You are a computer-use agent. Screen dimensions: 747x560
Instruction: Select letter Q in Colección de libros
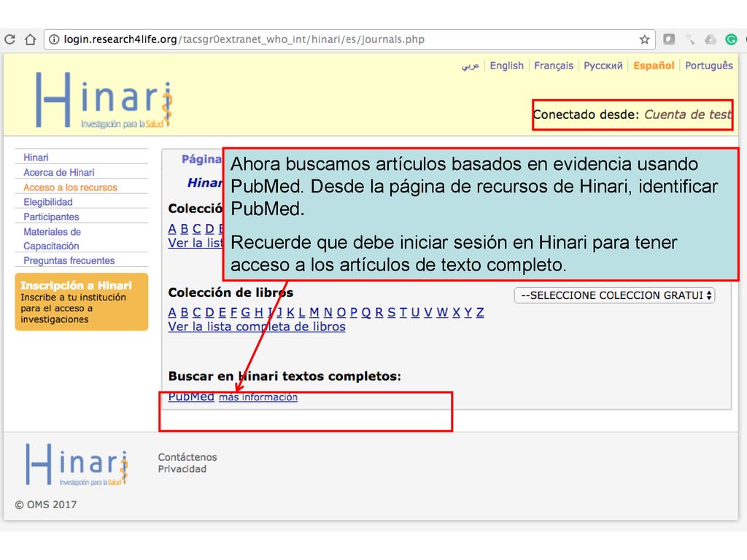366,312
